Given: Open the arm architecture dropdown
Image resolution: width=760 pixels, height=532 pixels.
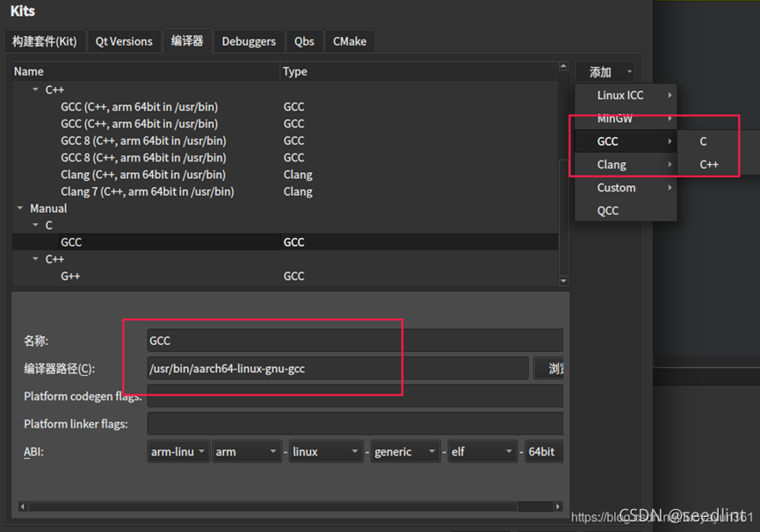Looking at the screenshot, I should (x=247, y=451).
